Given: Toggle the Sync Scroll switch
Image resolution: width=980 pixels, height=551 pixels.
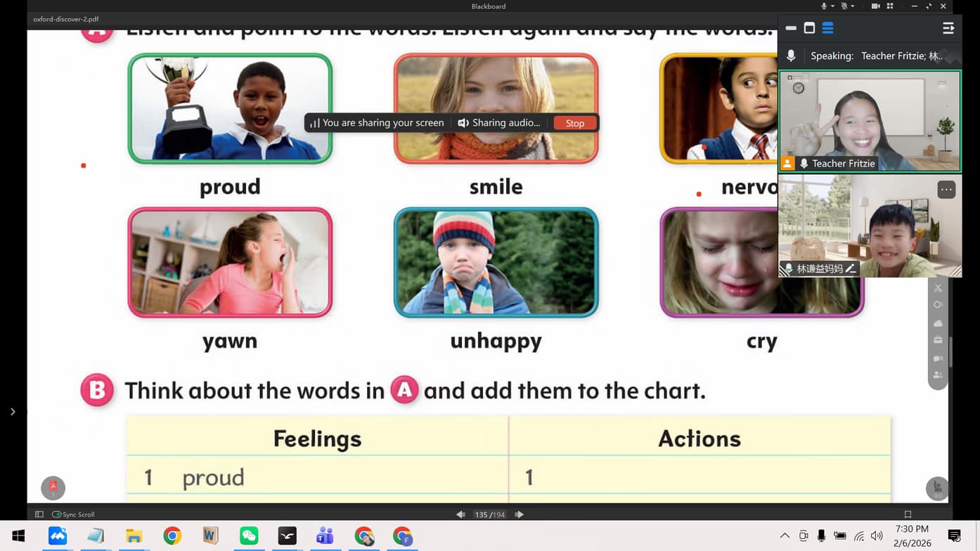Looking at the screenshot, I should 57,514.
